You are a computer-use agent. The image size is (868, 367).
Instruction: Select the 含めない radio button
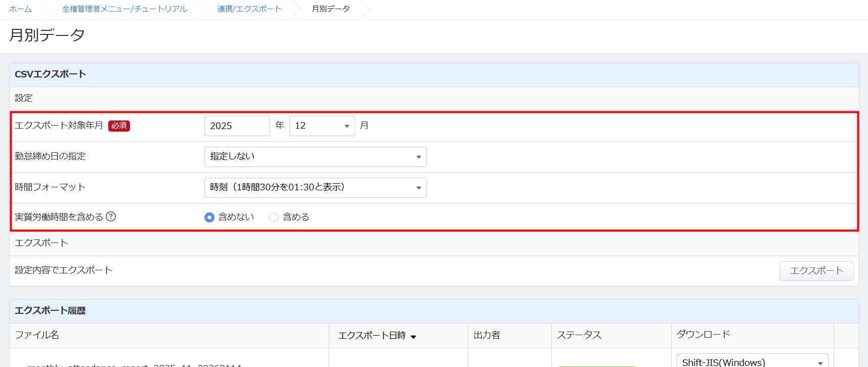209,217
